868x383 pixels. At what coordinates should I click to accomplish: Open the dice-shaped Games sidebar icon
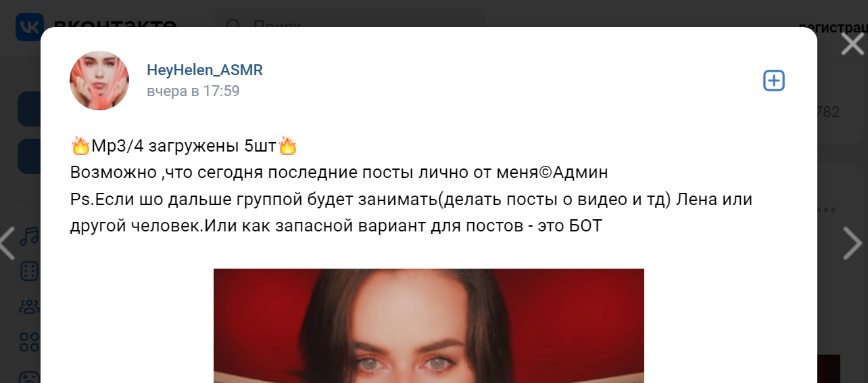(29, 271)
